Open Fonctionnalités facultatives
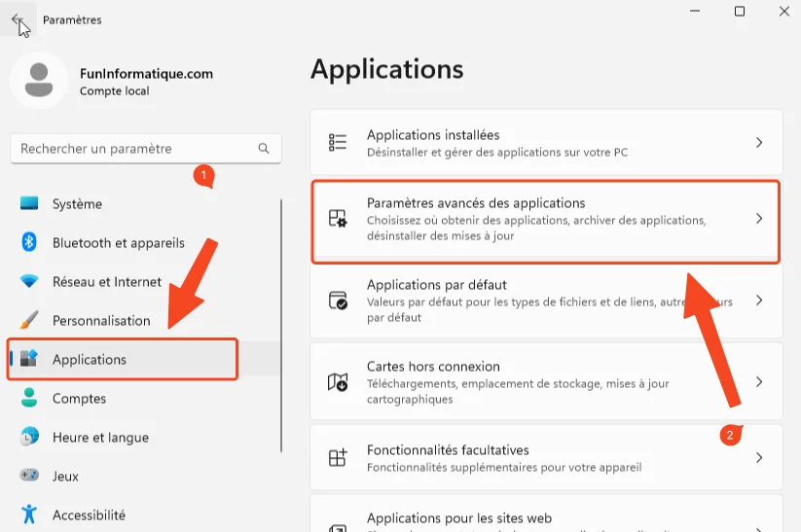 546,457
